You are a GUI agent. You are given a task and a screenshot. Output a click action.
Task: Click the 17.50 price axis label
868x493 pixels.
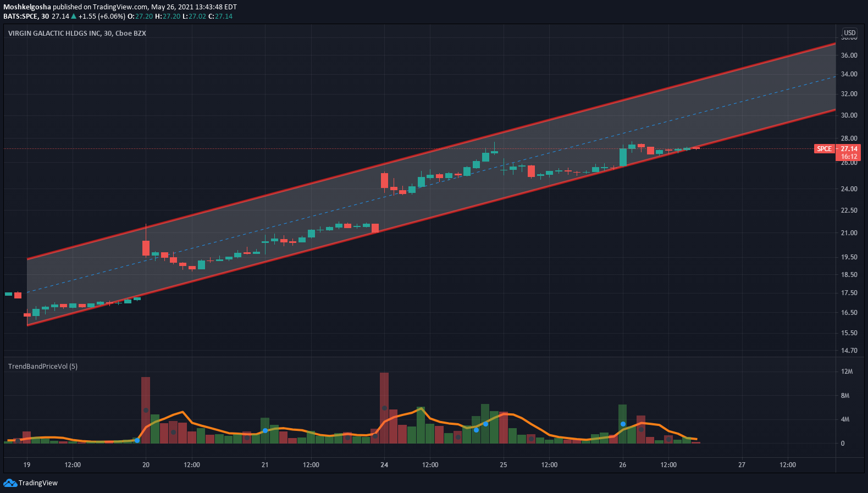(x=849, y=293)
